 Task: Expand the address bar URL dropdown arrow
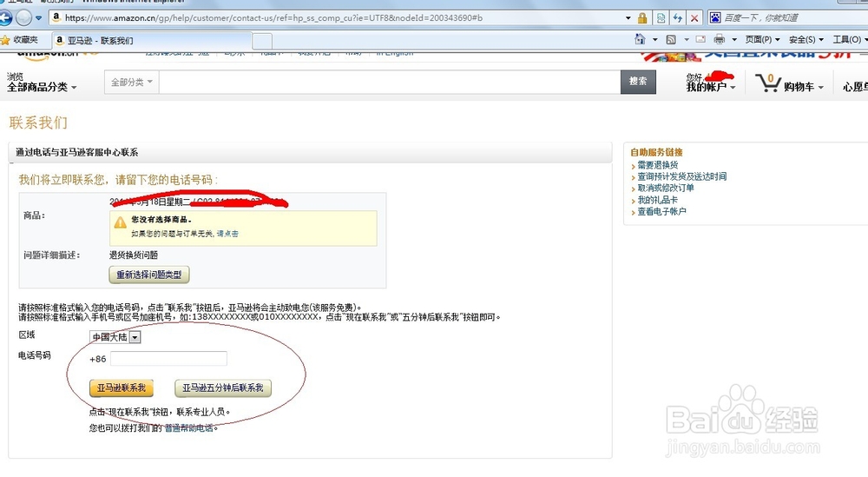pyautogui.click(x=628, y=17)
